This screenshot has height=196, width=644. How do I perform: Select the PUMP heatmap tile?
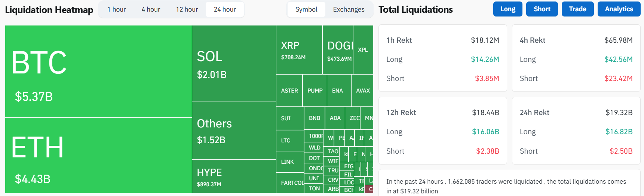coord(315,91)
